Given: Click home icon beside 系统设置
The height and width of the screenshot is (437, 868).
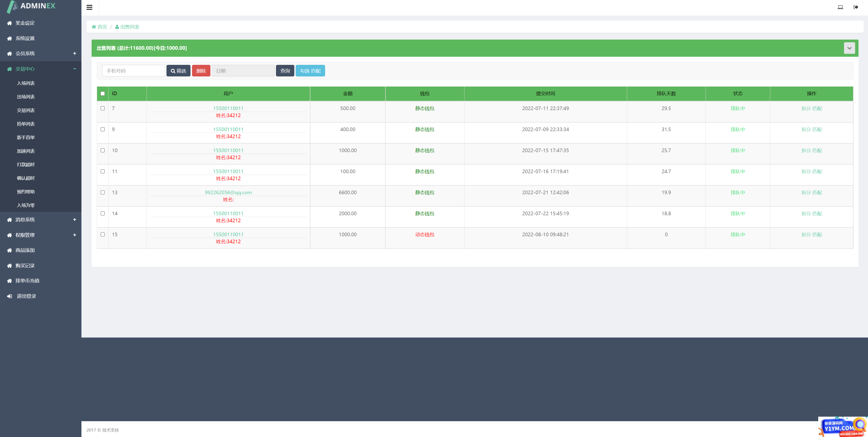Looking at the screenshot, I should pos(10,38).
